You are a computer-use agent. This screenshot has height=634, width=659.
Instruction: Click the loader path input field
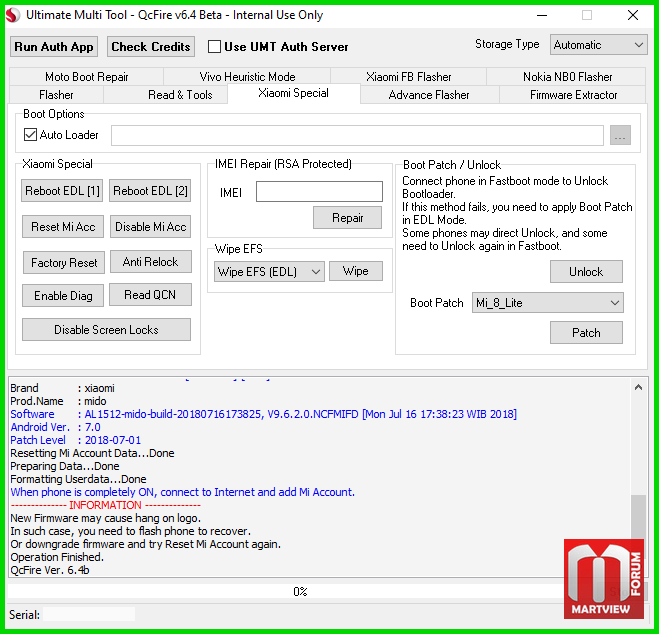pos(357,135)
